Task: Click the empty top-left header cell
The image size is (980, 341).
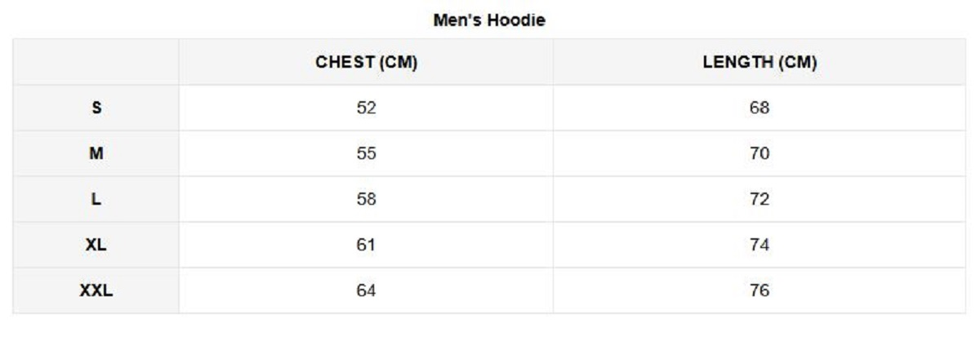Action: [96, 63]
